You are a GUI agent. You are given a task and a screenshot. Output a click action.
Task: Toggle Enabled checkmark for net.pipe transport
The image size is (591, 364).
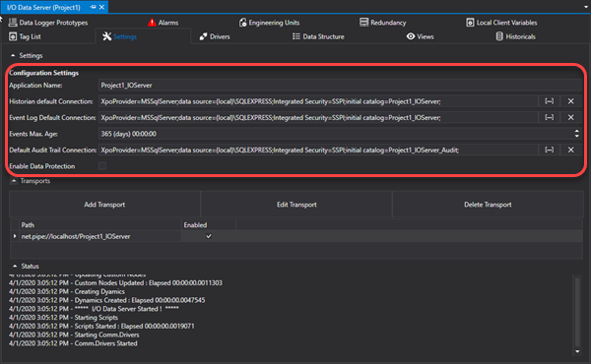click(x=209, y=236)
